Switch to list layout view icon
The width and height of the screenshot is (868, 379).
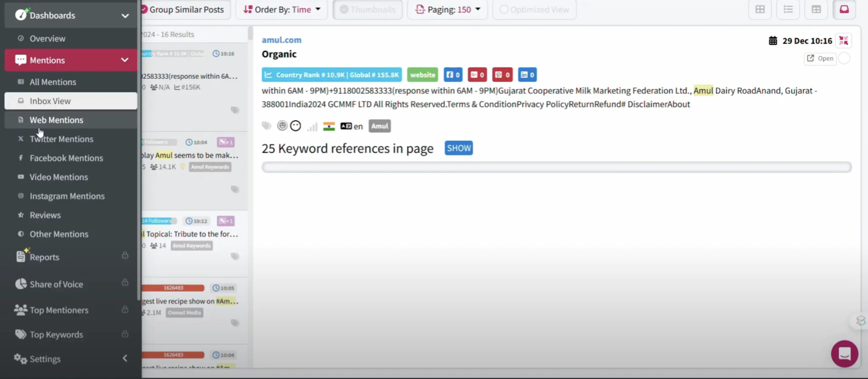(x=788, y=9)
